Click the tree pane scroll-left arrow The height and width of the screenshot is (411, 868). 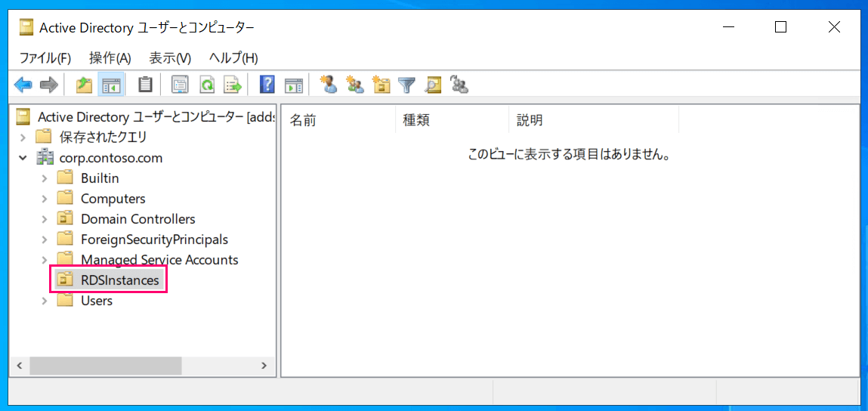click(x=20, y=366)
